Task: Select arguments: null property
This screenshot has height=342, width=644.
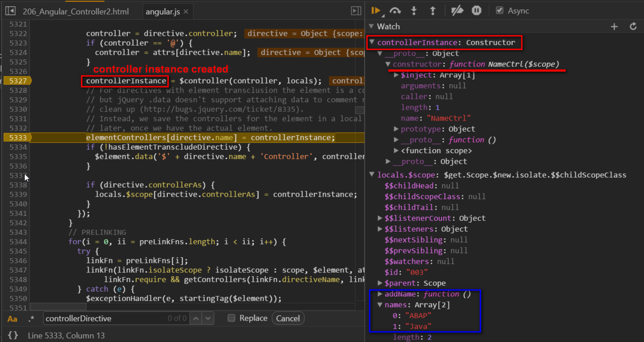Action: click(x=434, y=86)
